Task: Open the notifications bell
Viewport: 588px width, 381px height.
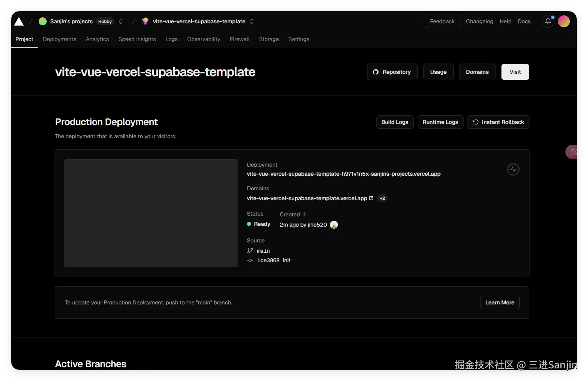Action: coord(548,21)
